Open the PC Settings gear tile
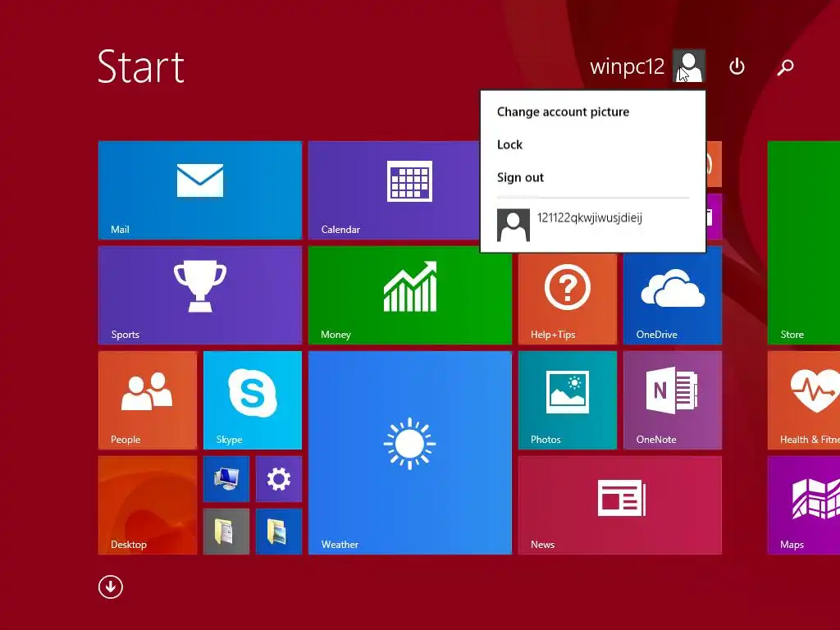The height and width of the screenshot is (630, 840). point(279,479)
